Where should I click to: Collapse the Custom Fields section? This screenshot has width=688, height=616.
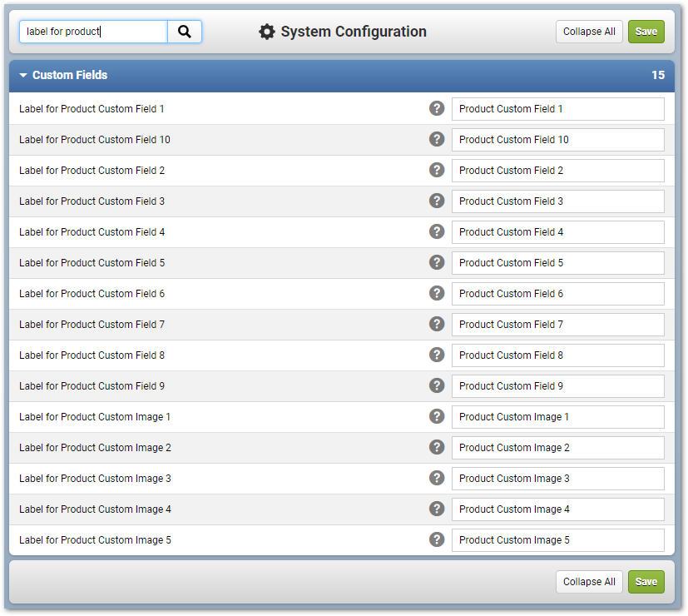coord(23,75)
